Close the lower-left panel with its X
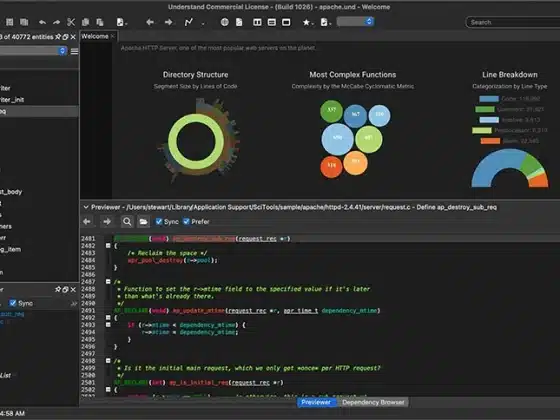Screen dimensions: 560x420 click(73, 289)
